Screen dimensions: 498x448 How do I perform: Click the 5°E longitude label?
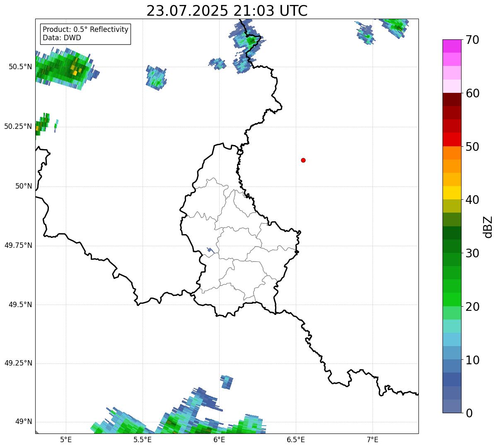[66, 440]
